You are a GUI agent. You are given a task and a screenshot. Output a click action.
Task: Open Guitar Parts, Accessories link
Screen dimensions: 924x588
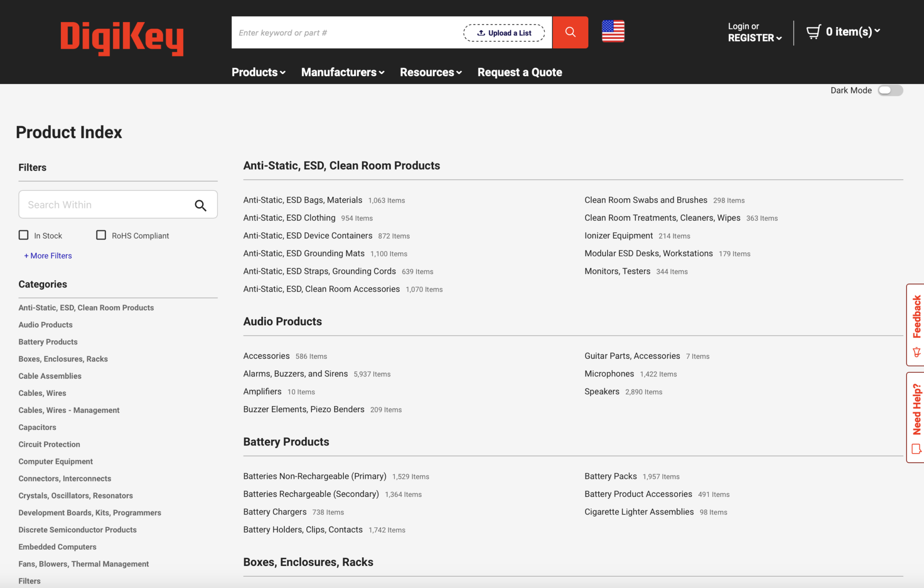(632, 356)
